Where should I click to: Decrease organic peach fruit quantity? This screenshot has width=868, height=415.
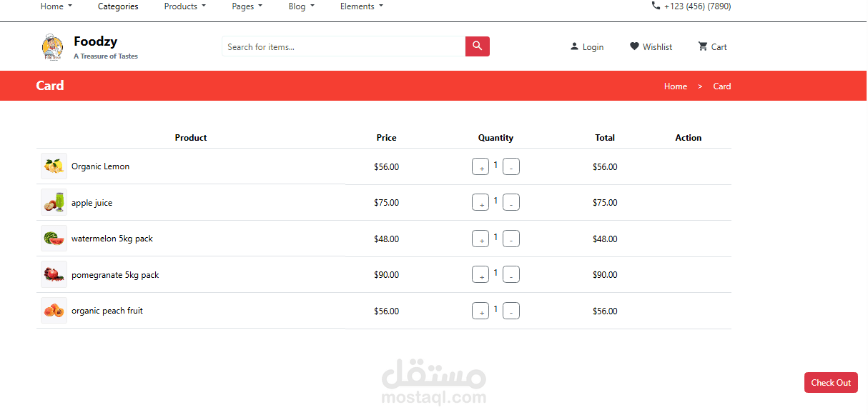511,311
